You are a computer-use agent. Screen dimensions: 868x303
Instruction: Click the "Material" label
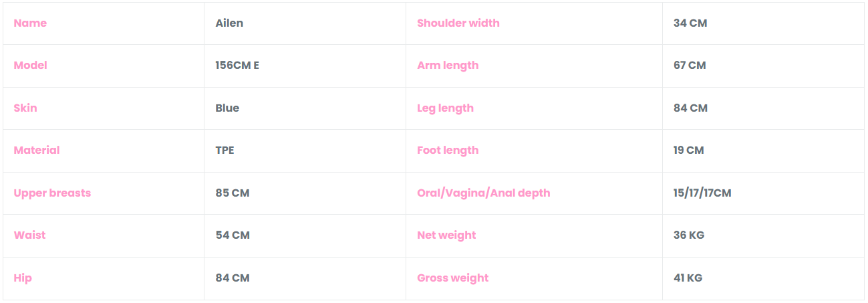pyautogui.click(x=37, y=150)
